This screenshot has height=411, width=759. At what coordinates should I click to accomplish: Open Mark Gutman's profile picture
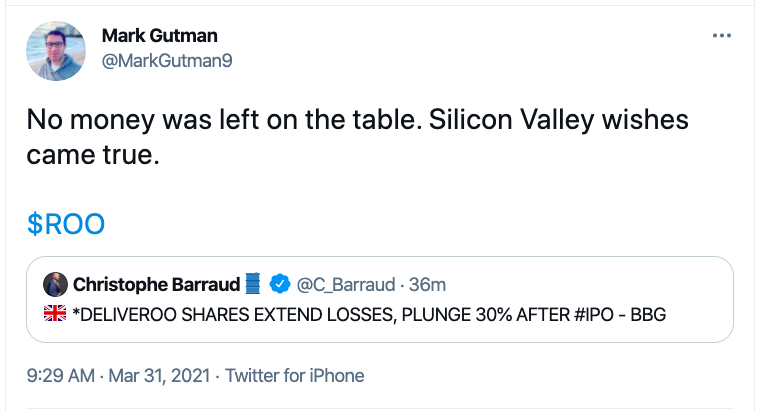(56, 50)
